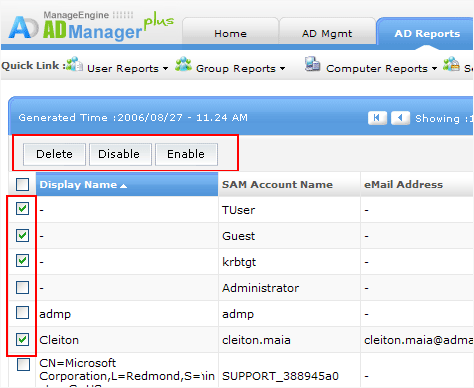
Task: Click the Computer Reports icon
Action: pos(312,64)
